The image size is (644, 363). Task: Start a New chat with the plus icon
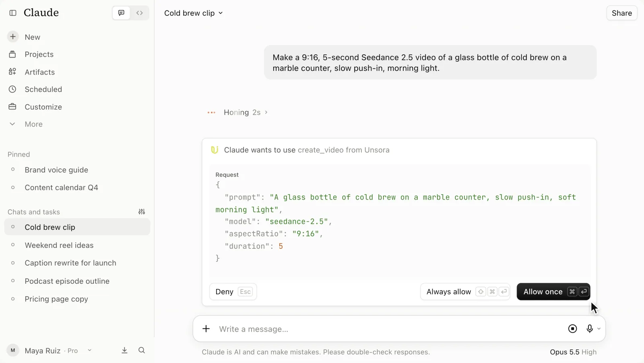pos(13,37)
